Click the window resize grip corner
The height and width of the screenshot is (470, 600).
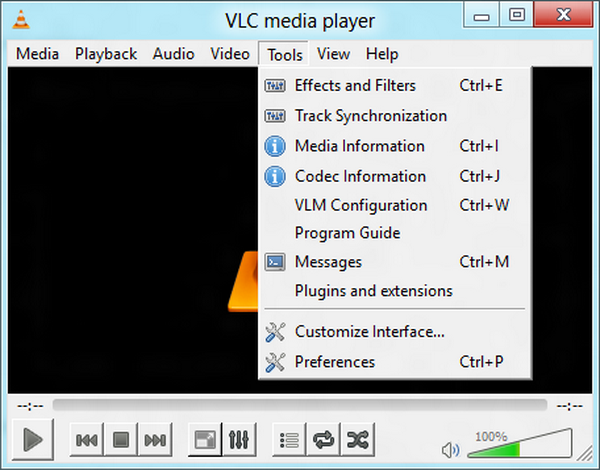tap(584, 455)
